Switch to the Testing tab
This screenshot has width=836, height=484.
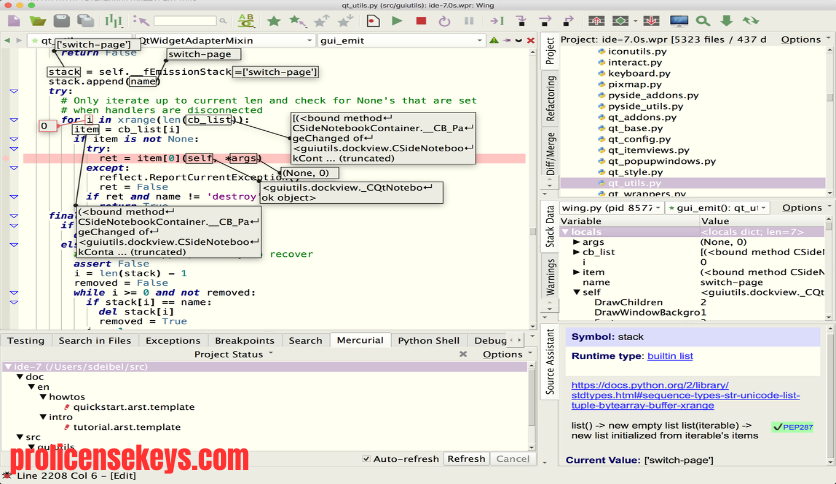[26, 341]
